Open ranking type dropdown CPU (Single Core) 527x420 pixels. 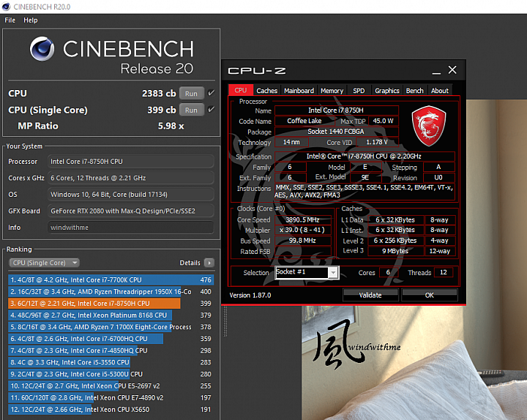(44, 263)
